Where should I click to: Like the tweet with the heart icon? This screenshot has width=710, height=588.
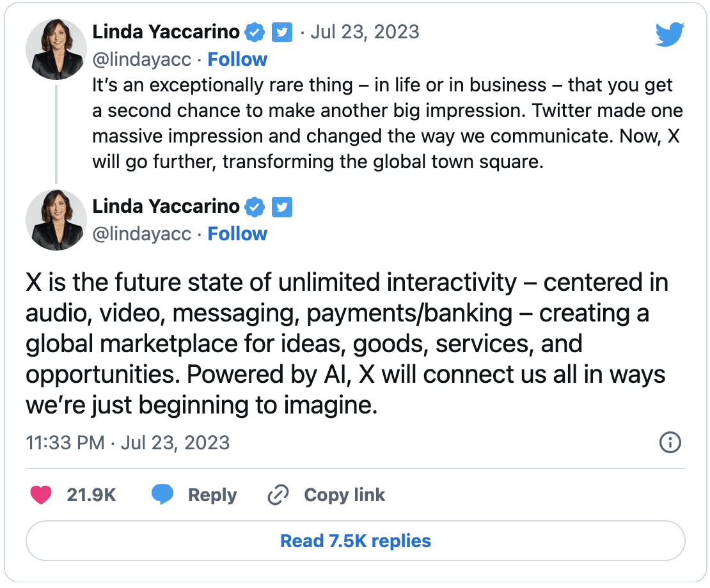pyautogui.click(x=41, y=495)
